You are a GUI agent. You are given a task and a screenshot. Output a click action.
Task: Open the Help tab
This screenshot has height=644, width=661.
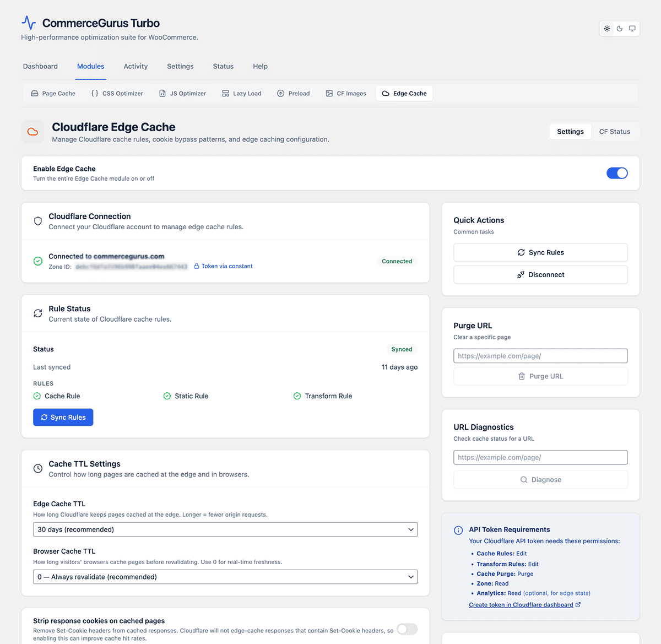click(260, 66)
